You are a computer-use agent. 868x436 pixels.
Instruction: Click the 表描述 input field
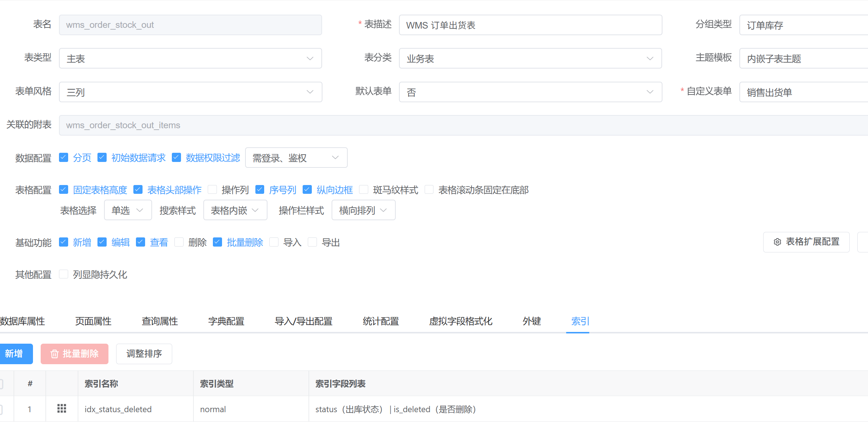coord(530,25)
